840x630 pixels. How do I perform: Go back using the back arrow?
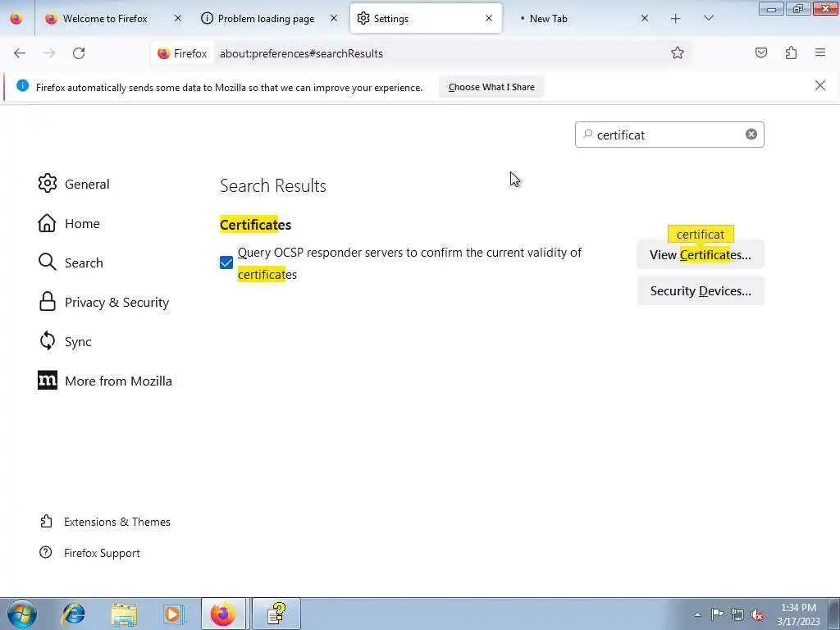coord(20,53)
